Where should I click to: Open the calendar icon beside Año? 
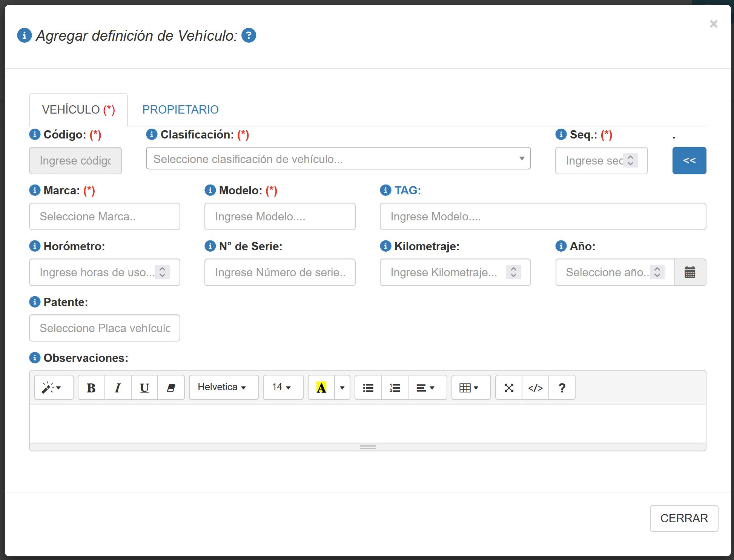click(x=689, y=272)
